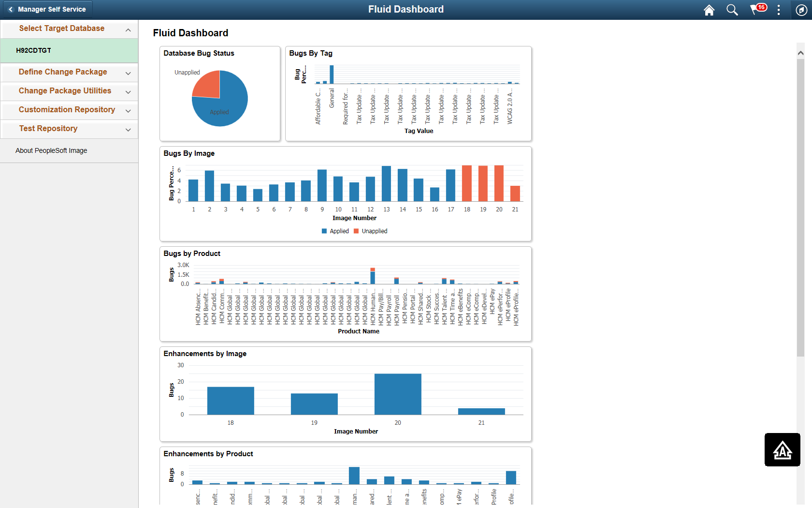This screenshot has height=508, width=812.
Task: Open About PeopleSoft Image link
Action: tap(51, 150)
